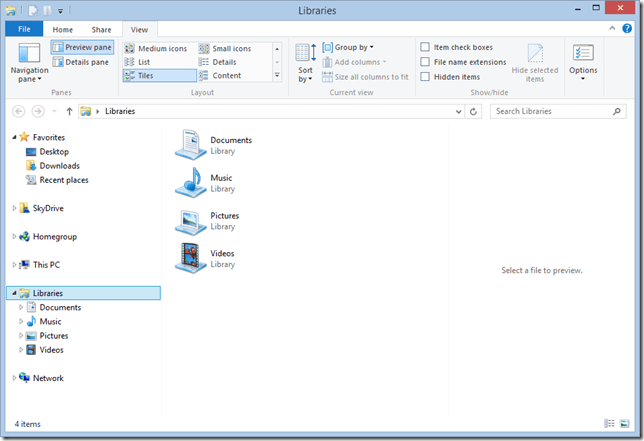Open address bar history dropdown
The width and height of the screenshot is (644, 441).
click(x=458, y=111)
